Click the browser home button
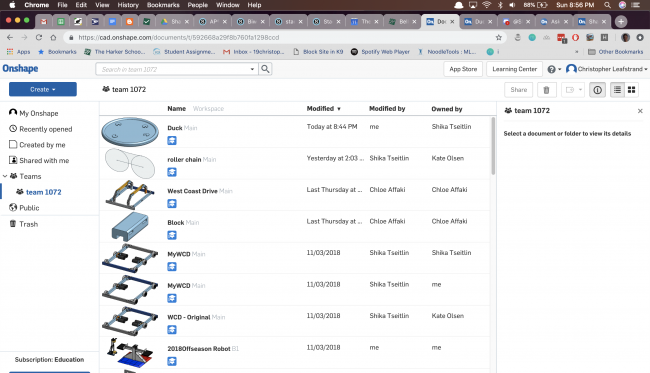Screen dimensions: 650x373 [x=53, y=37]
